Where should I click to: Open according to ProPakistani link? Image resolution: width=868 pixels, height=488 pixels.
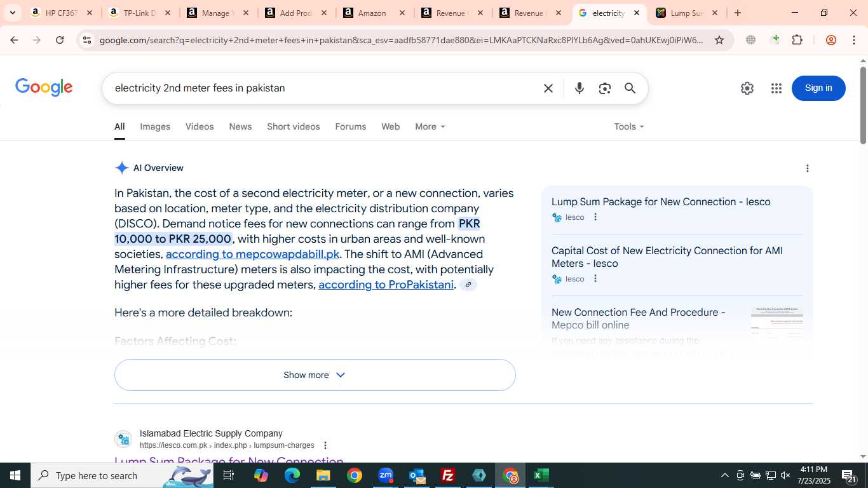386,285
